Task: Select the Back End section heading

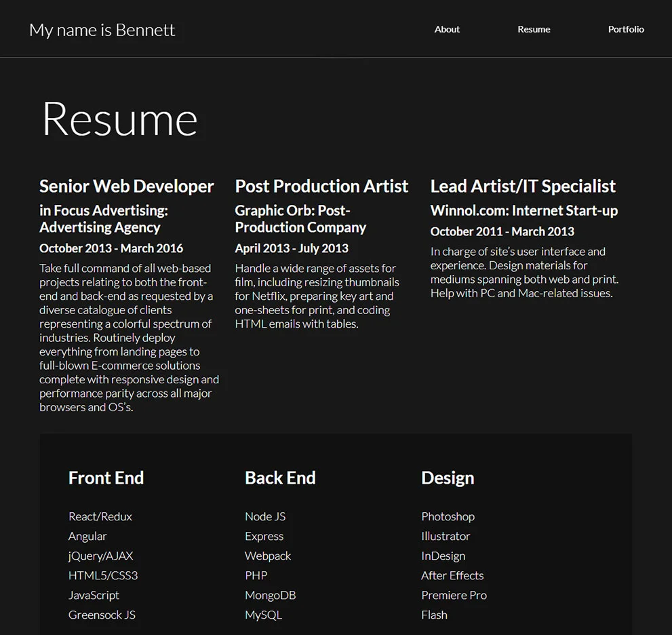Action: click(x=280, y=478)
